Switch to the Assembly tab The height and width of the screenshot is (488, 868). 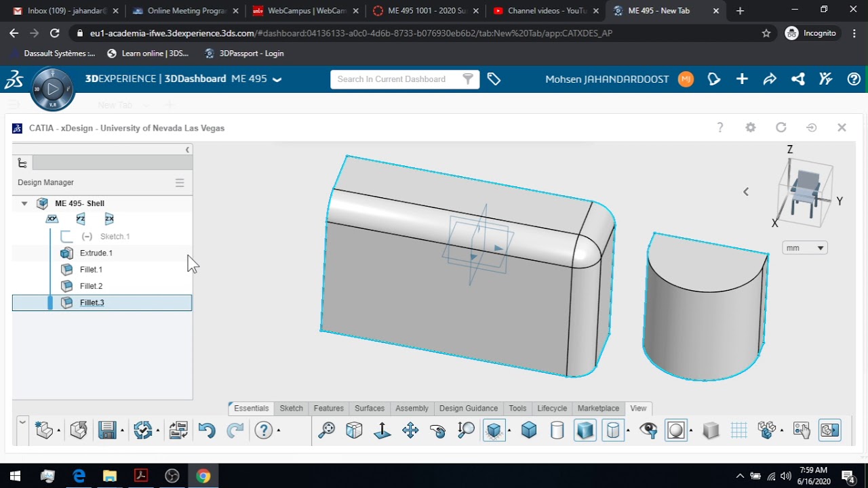(x=412, y=408)
